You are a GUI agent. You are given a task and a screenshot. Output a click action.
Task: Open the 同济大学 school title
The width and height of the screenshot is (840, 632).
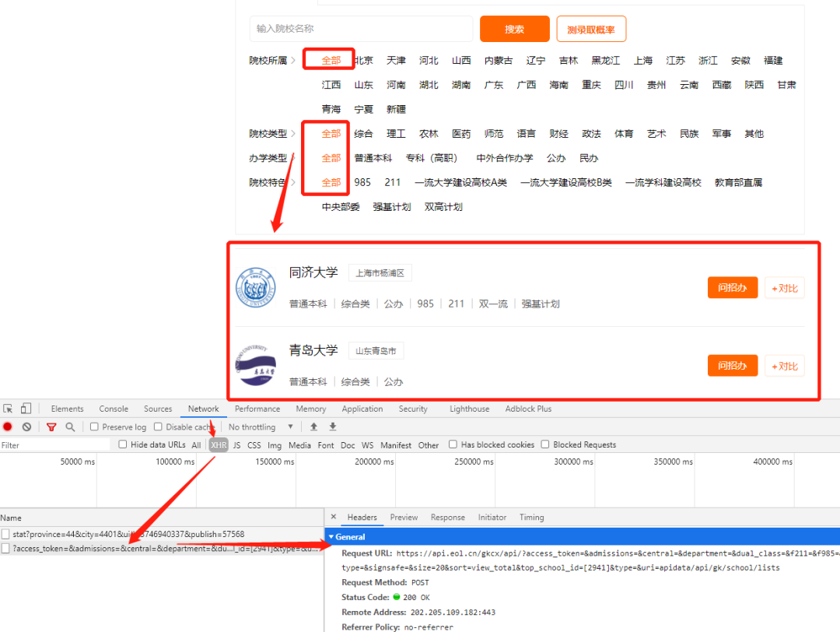[x=313, y=272]
